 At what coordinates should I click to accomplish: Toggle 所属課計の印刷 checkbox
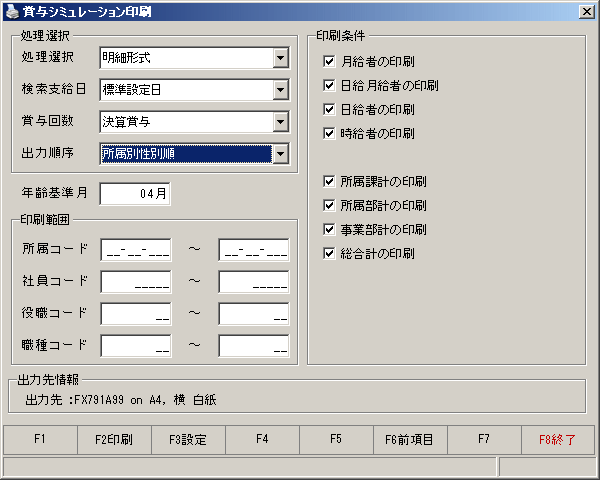pyautogui.click(x=329, y=181)
